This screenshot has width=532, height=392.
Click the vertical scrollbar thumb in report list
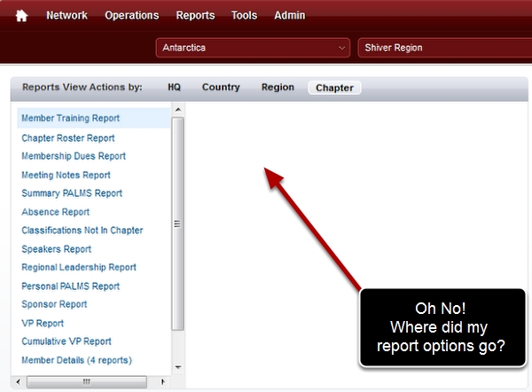(177, 223)
